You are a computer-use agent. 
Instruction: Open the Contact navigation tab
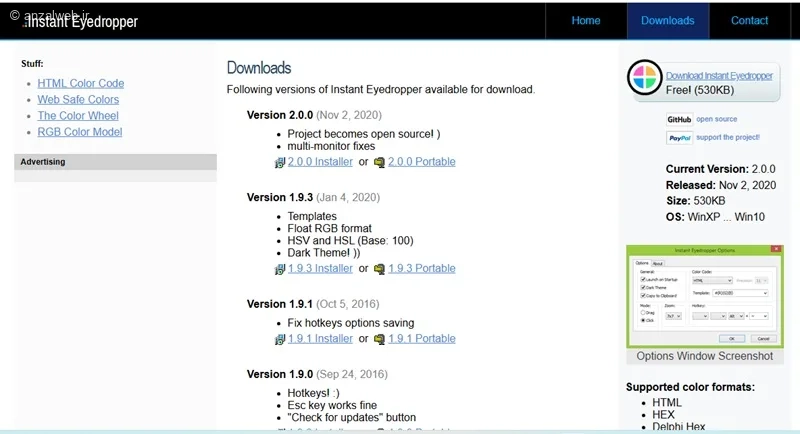coord(749,21)
